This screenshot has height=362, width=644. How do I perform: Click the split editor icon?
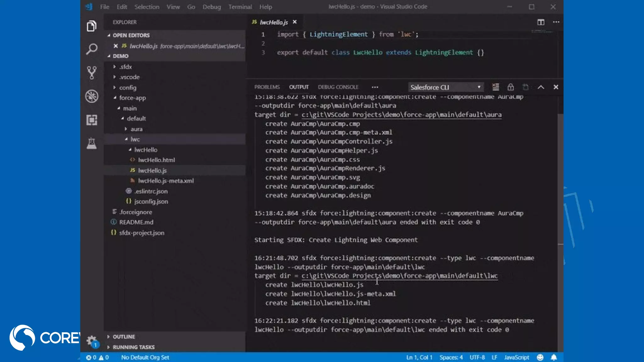pos(541,22)
